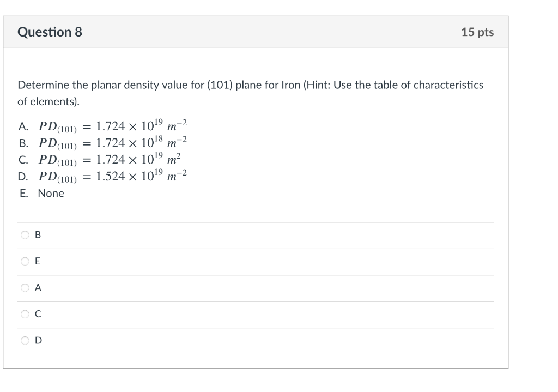Image resolution: width=558 pixels, height=392 pixels.
Task: Click the 'E' answer label text
Action: pos(37,261)
